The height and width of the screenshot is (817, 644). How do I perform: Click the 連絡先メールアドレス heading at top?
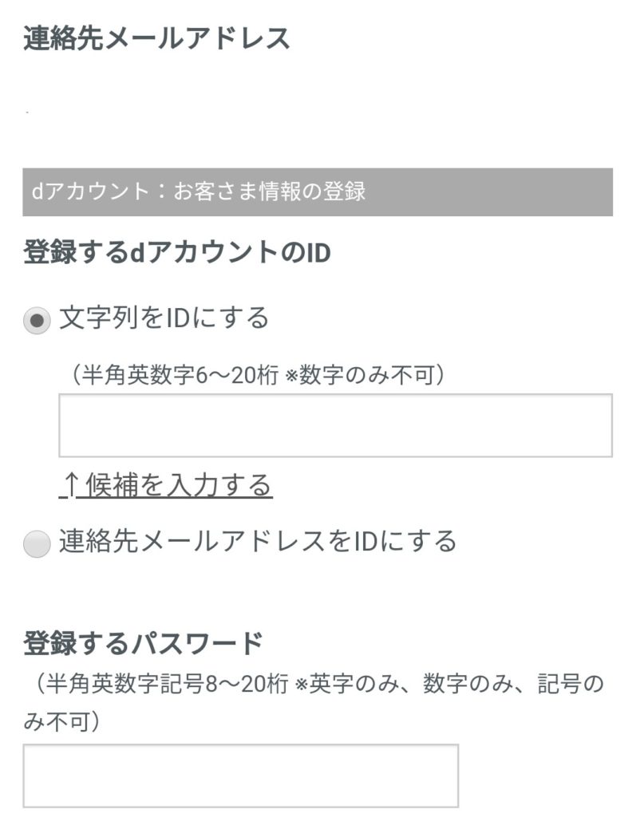156,37
